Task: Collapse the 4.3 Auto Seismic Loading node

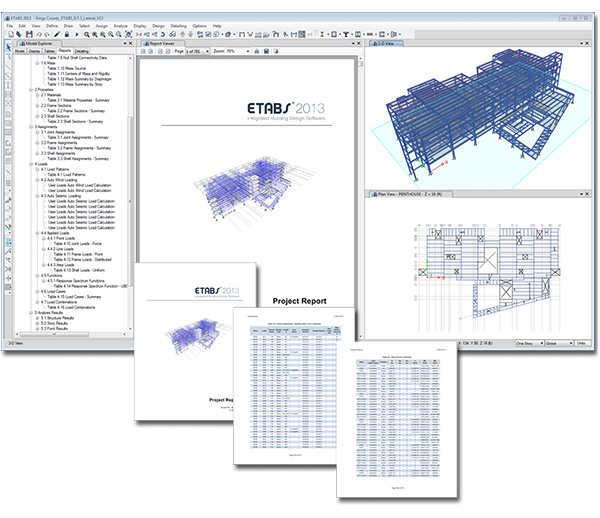Action: click(x=38, y=196)
